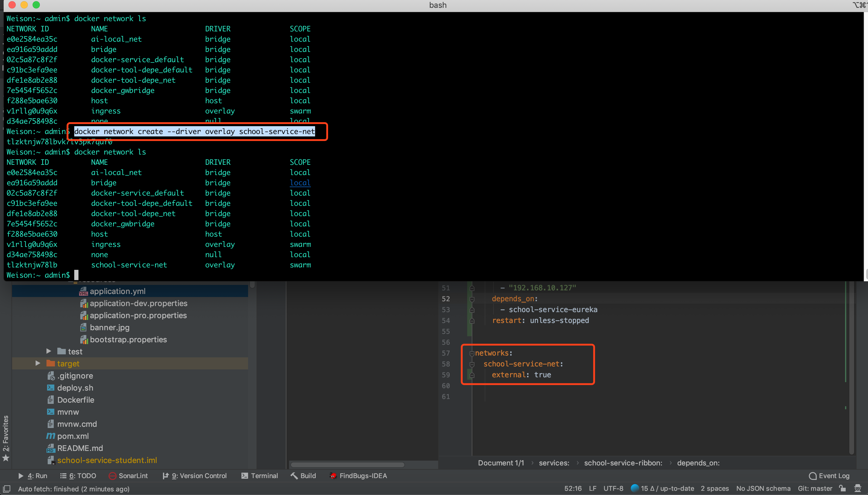This screenshot has width=868, height=495.
Task: Click the Terminal prompt icon
Action: coord(244,476)
